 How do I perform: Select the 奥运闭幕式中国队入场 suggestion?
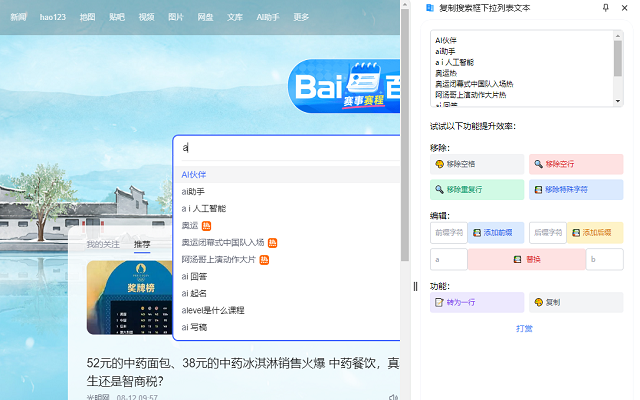[x=287, y=243]
